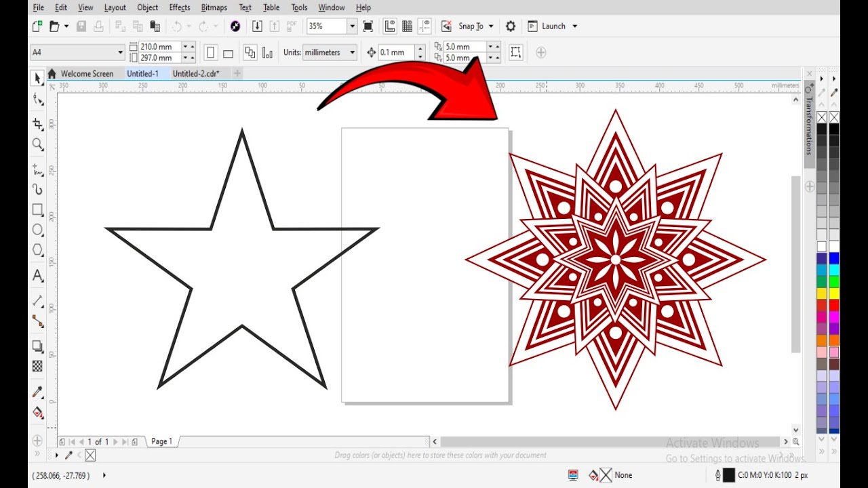Expand the Snap To dropdown
The height and width of the screenshot is (488, 868).
click(x=490, y=26)
